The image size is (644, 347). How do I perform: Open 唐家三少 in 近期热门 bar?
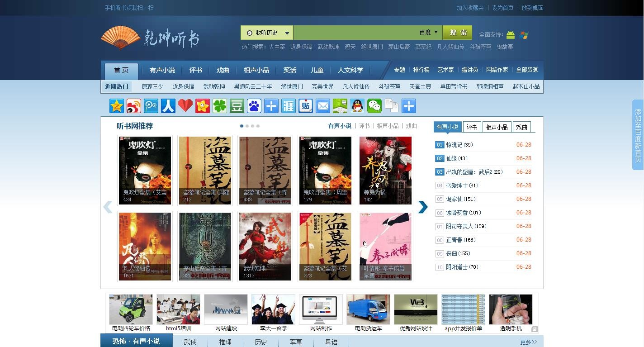(152, 86)
